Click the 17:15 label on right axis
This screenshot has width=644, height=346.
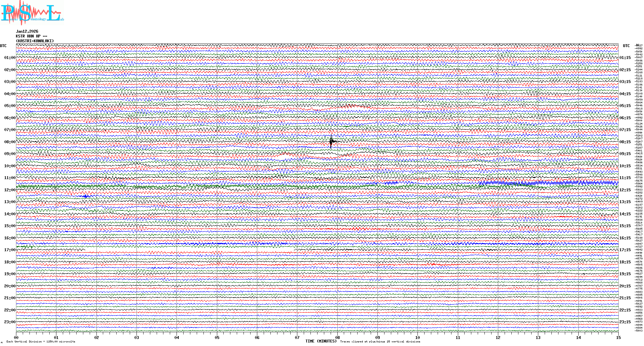click(625, 250)
